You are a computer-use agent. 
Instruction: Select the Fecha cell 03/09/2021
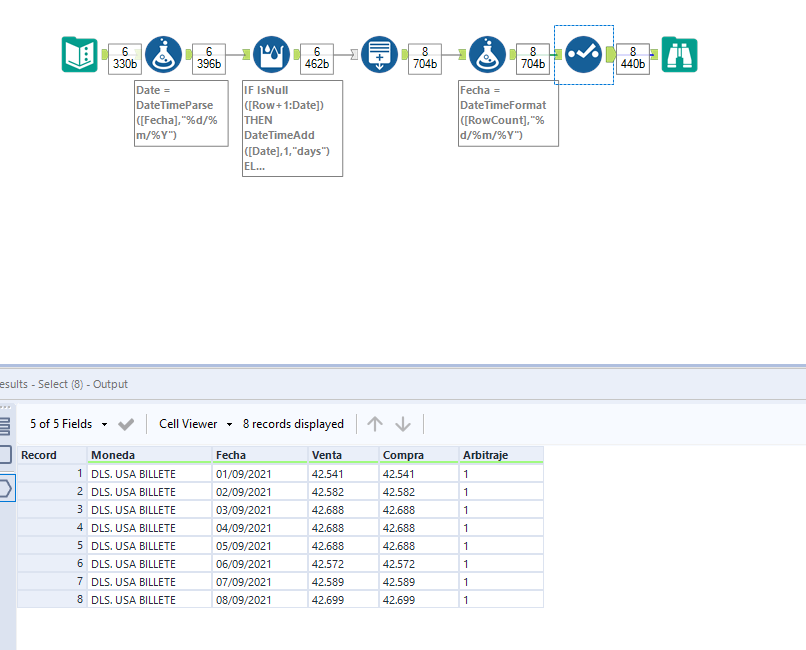click(260, 510)
